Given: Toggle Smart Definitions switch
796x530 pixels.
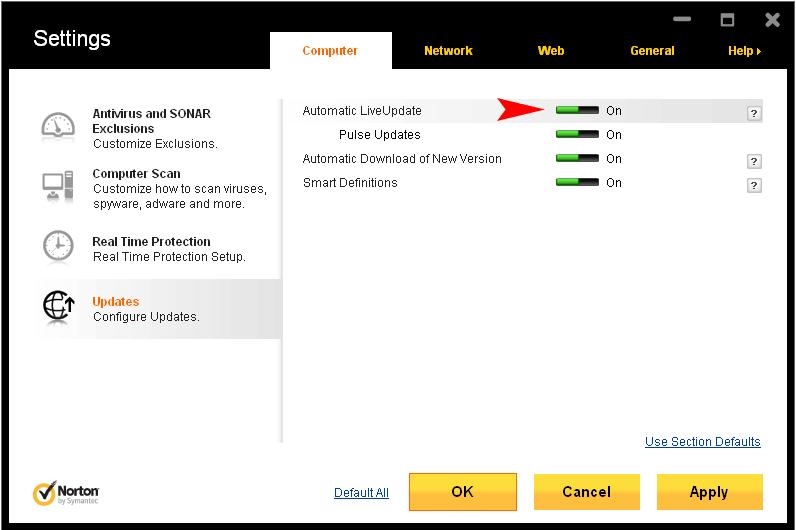Looking at the screenshot, I should pos(577,182).
